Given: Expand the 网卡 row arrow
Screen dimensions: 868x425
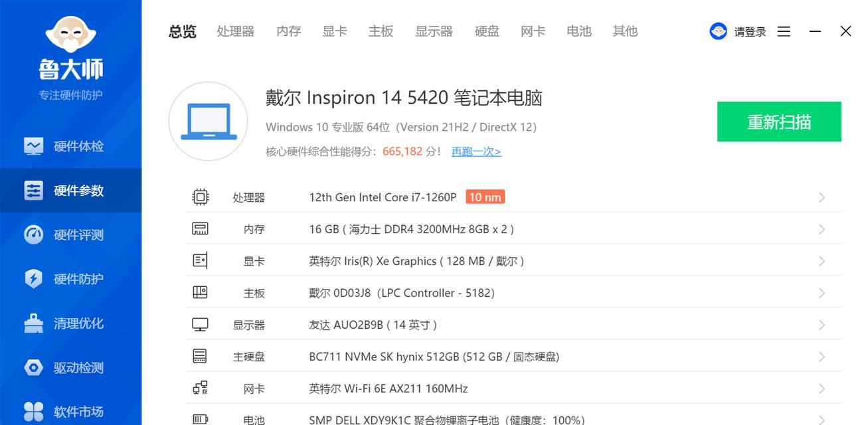Looking at the screenshot, I should click(x=822, y=388).
